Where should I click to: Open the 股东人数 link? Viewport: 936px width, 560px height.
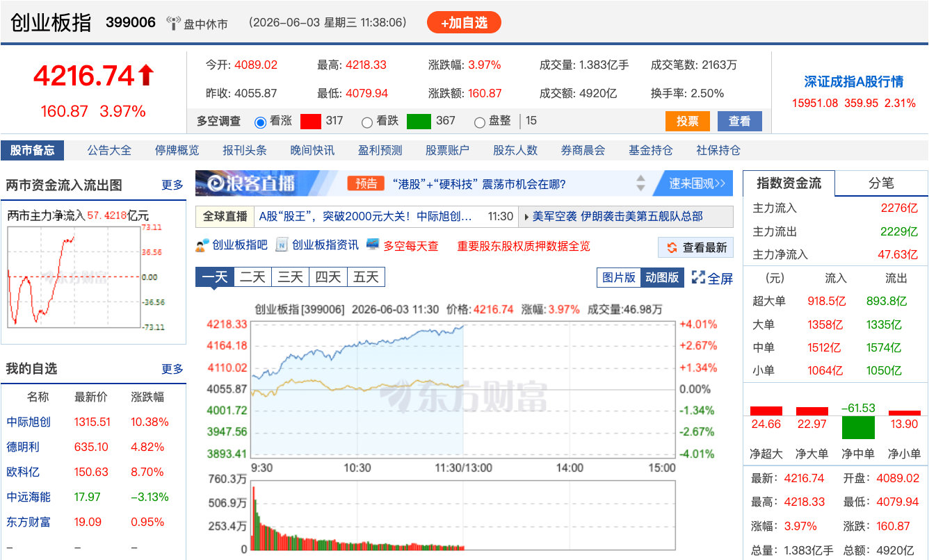(x=515, y=150)
